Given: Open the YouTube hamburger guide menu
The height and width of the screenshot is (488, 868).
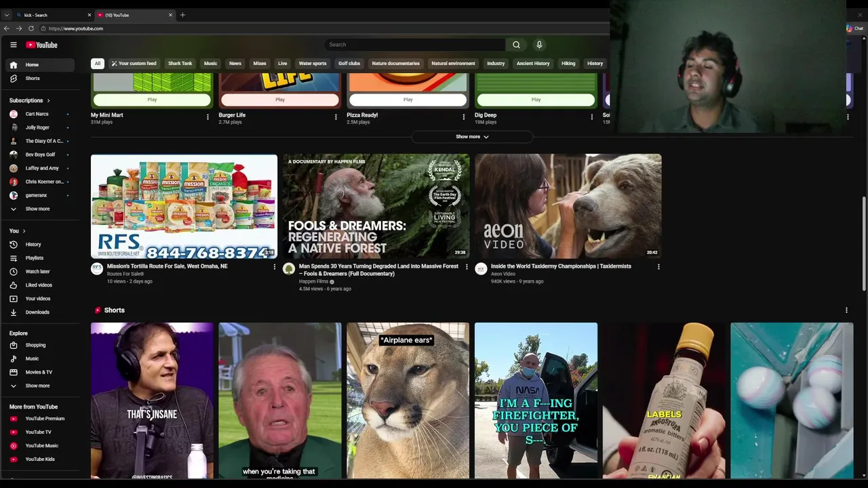Looking at the screenshot, I should 13,45.
